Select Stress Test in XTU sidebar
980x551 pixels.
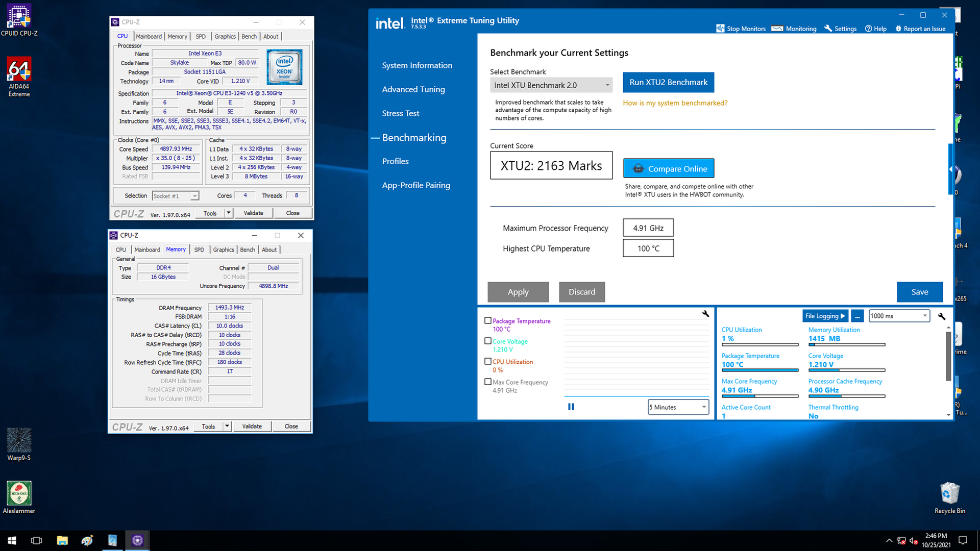coord(401,113)
